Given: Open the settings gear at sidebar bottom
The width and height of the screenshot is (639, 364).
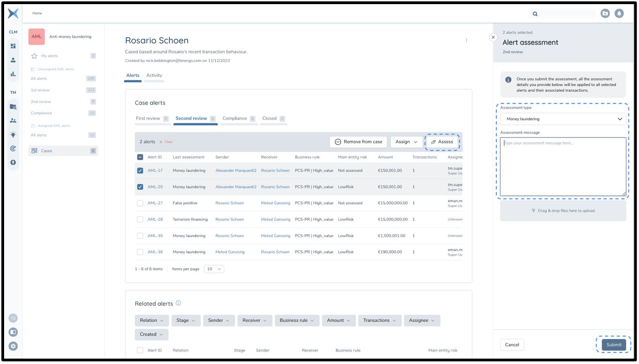Looking at the screenshot, I should coord(13,346).
